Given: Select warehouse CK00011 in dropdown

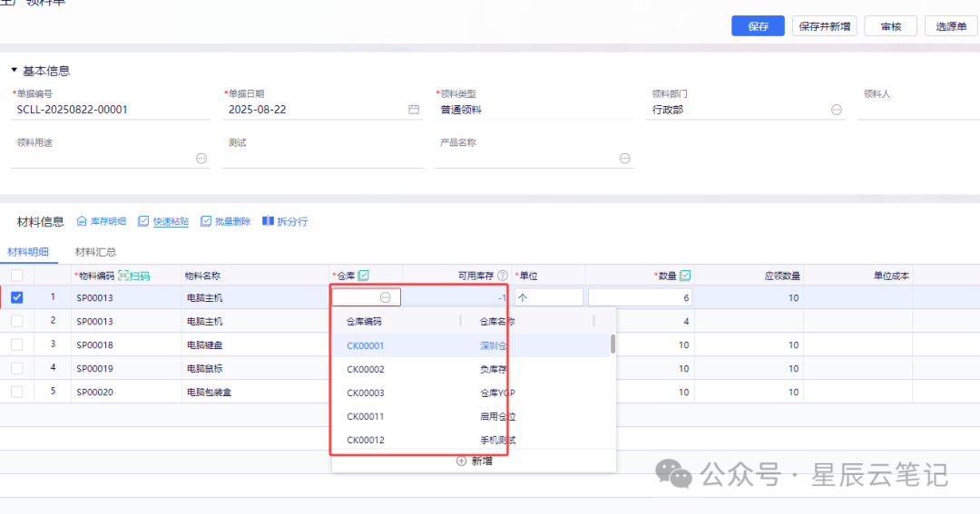Looking at the screenshot, I should click(471, 417).
